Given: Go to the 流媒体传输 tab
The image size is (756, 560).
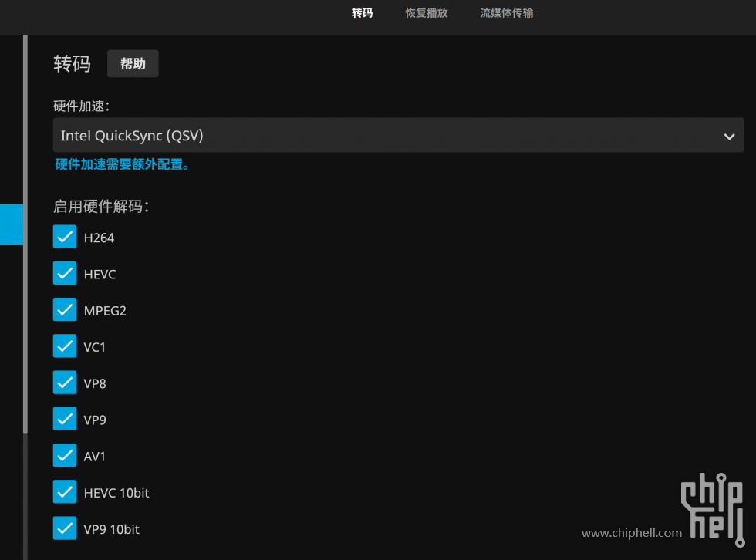Looking at the screenshot, I should click(507, 13).
